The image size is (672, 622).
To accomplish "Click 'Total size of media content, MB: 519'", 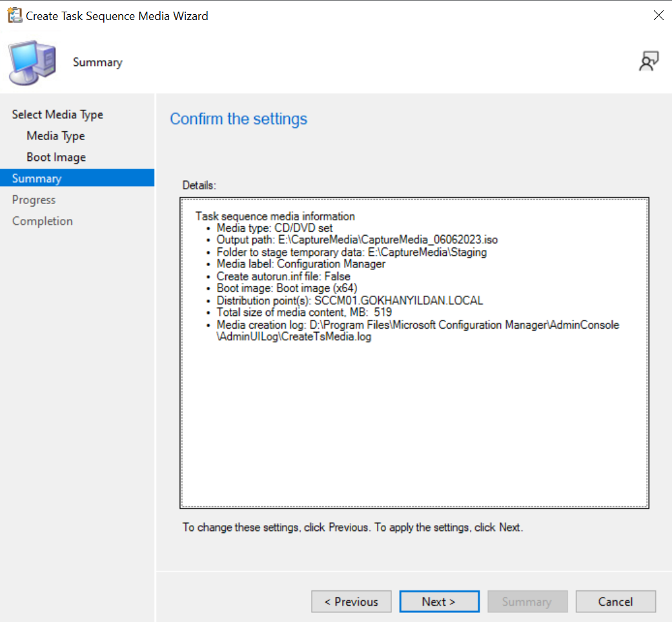I will click(304, 313).
